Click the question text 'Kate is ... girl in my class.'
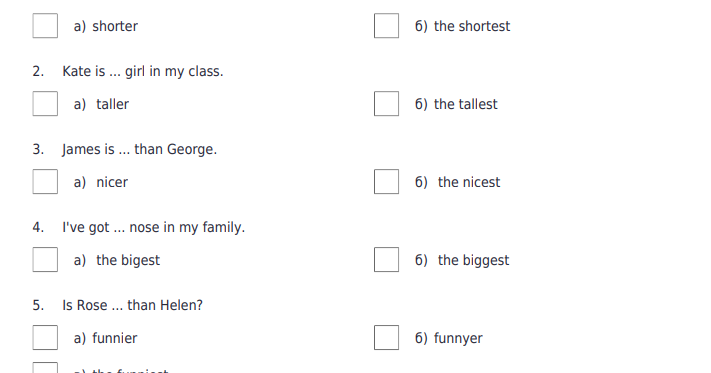Viewport: 711px width, 373px height. pos(143,72)
